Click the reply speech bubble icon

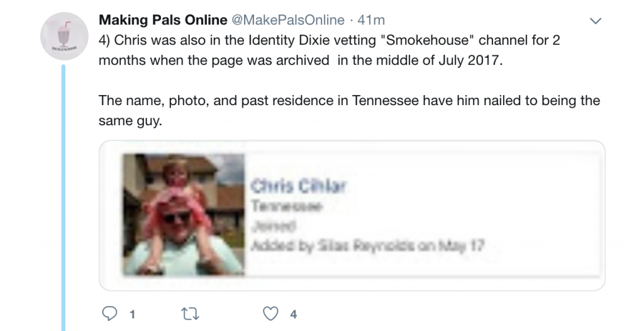point(109,314)
